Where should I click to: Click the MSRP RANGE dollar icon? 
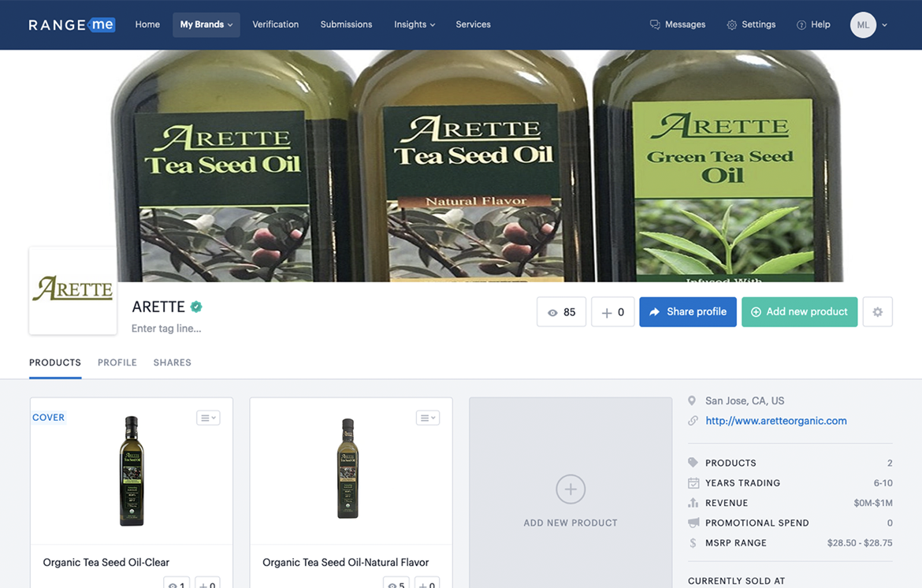[693, 543]
